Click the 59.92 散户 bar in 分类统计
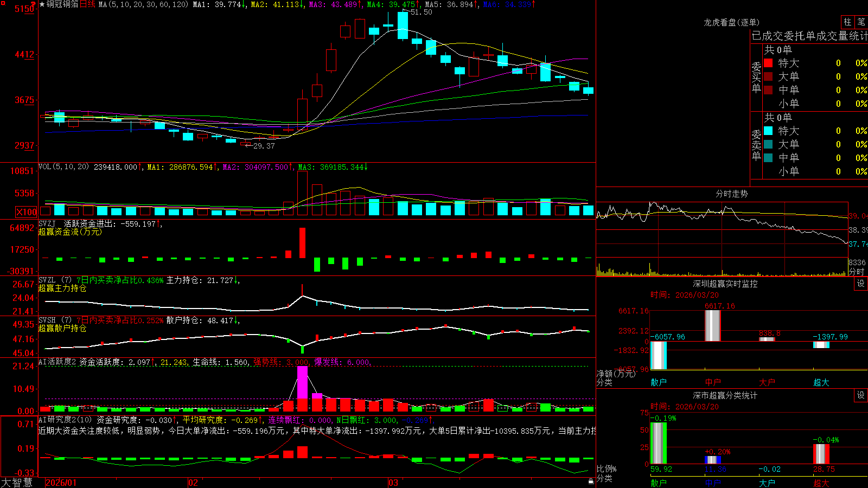Image resolution: width=868 pixels, height=488 pixels. 659,443
